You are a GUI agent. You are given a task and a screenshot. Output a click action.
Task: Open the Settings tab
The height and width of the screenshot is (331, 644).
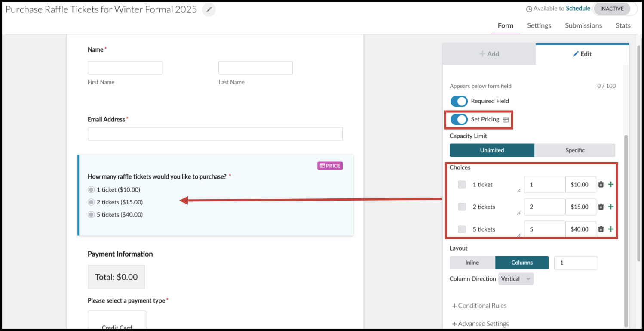click(x=539, y=25)
